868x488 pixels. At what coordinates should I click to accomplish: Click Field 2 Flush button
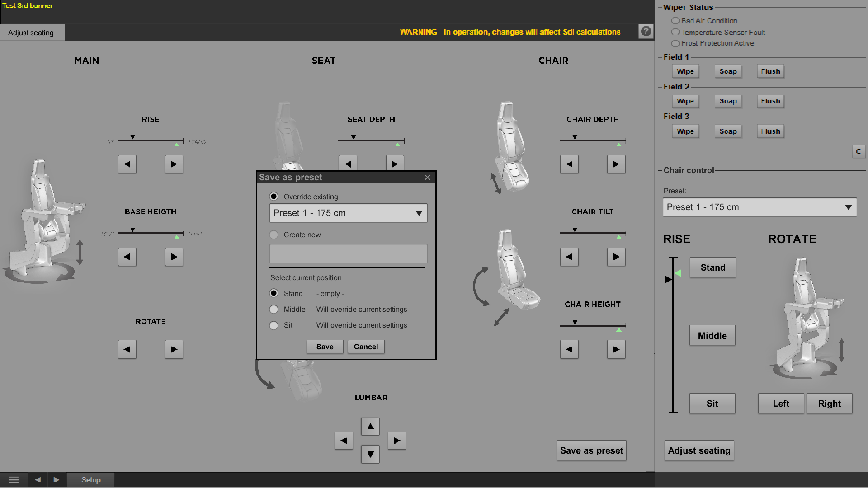tap(770, 101)
